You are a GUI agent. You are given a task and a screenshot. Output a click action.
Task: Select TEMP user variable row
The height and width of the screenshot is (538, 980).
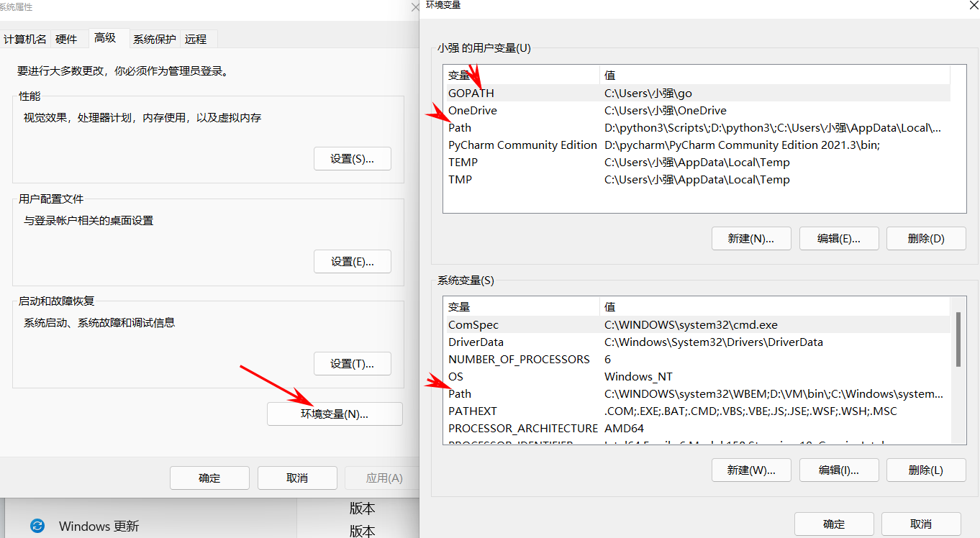tap(697, 162)
